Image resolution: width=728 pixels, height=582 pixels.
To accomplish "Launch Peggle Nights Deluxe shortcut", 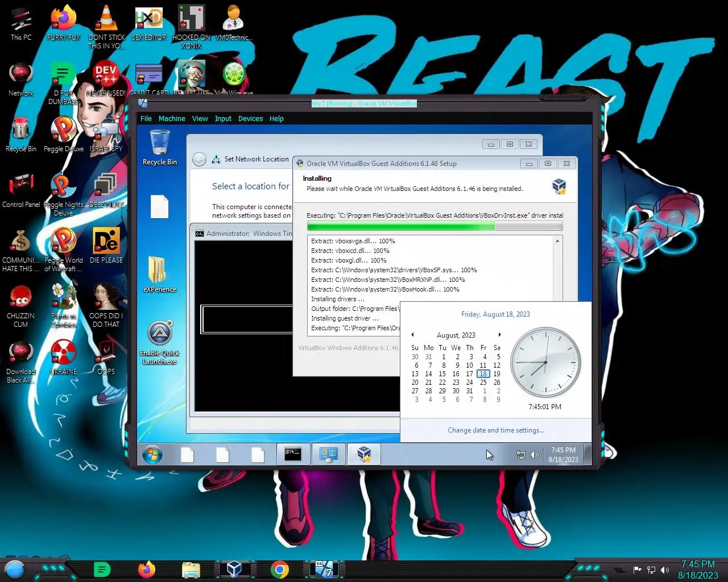I will [x=64, y=194].
